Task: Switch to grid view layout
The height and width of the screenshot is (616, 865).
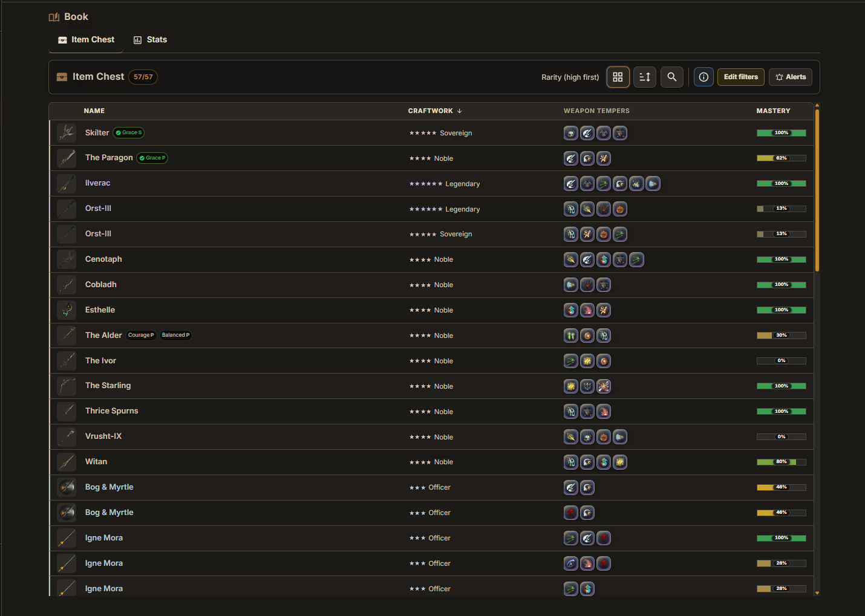Action: [x=618, y=77]
